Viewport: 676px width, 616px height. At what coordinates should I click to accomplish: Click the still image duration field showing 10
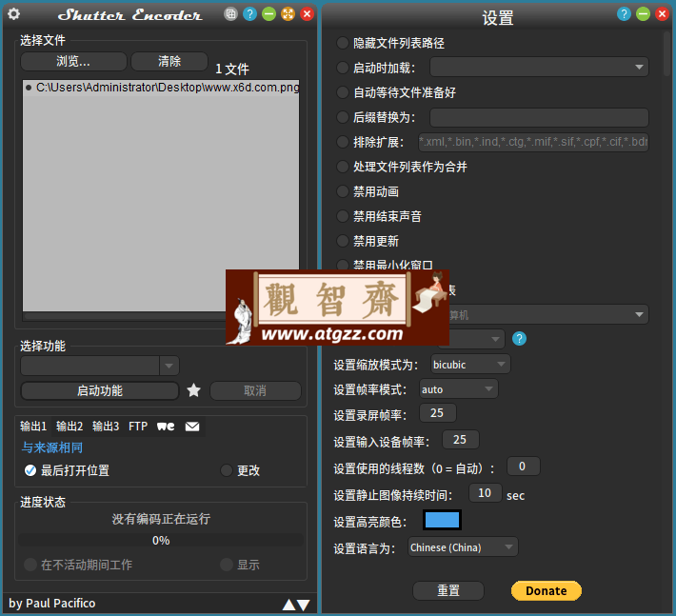(485, 493)
